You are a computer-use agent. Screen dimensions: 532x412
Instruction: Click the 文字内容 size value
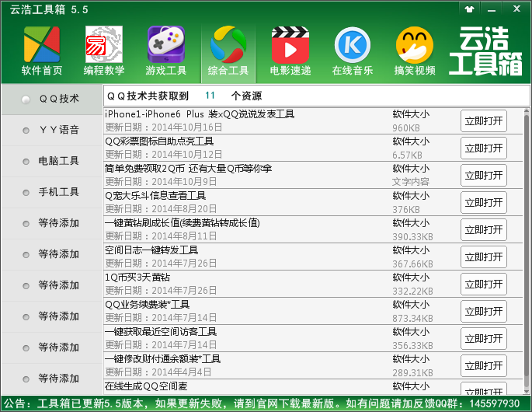coord(411,182)
